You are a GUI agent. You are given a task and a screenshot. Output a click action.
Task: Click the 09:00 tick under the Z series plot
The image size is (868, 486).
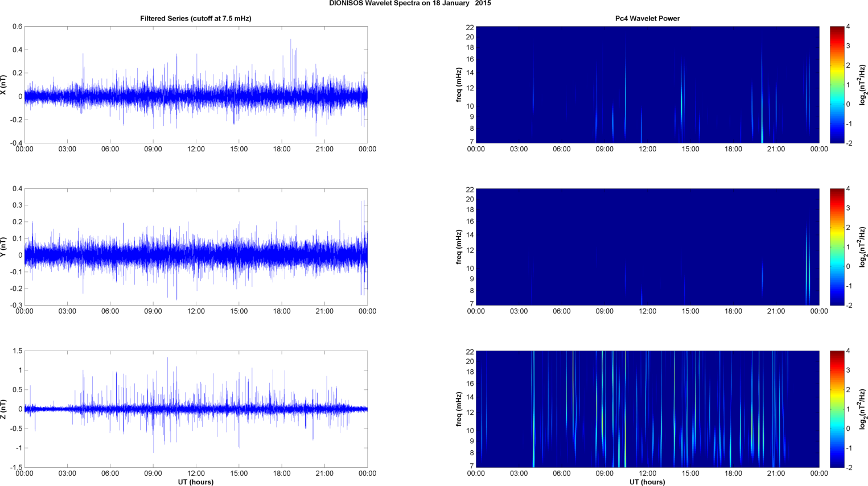(153, 473)
